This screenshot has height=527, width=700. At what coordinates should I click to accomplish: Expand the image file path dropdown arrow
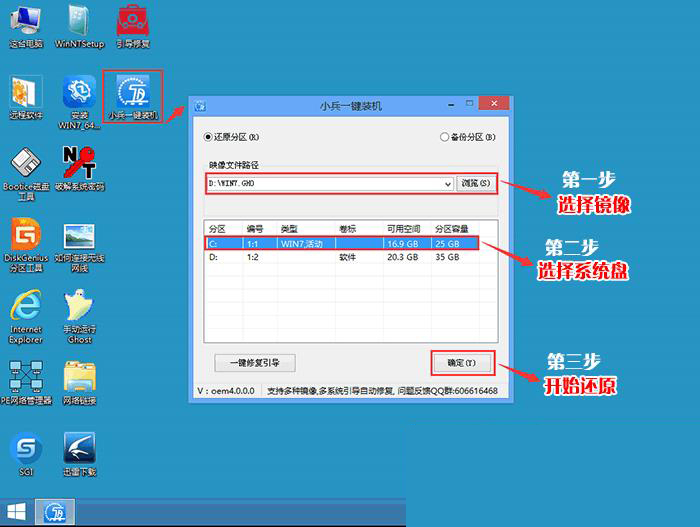[x=448, y=184]
